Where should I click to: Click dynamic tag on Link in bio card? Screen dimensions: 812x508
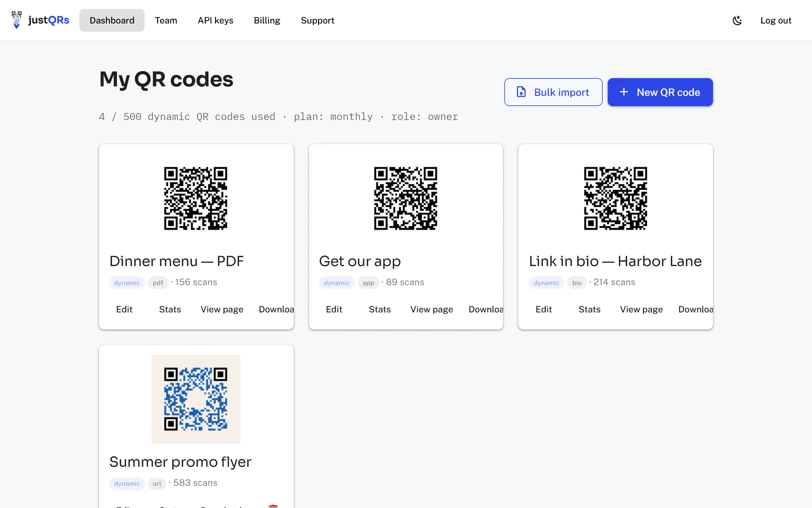(x=546, y=283)
